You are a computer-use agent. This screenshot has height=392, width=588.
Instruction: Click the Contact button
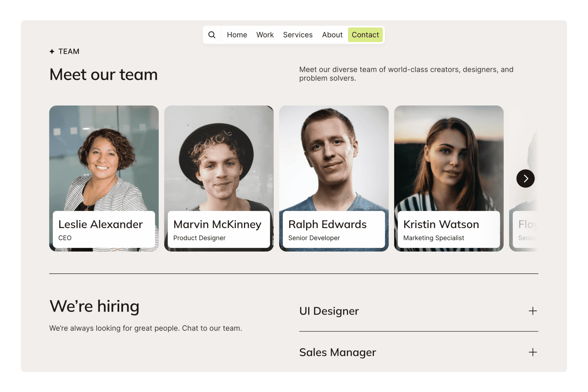pyautogui.click(x=365, y=35)
